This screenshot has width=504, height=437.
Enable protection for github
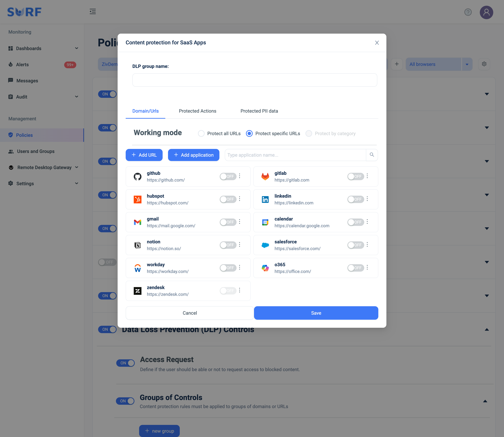pos(228,176)
